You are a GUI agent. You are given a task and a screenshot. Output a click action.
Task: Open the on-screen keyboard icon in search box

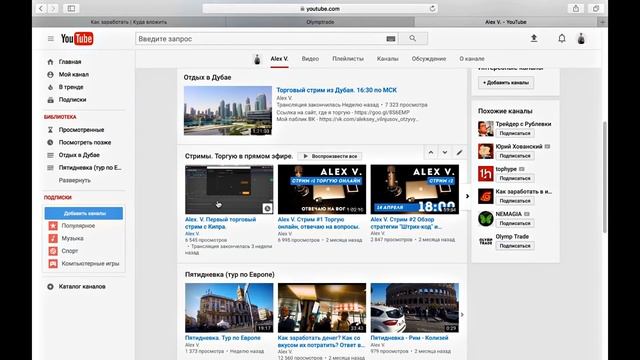click(x=391, y=39)
